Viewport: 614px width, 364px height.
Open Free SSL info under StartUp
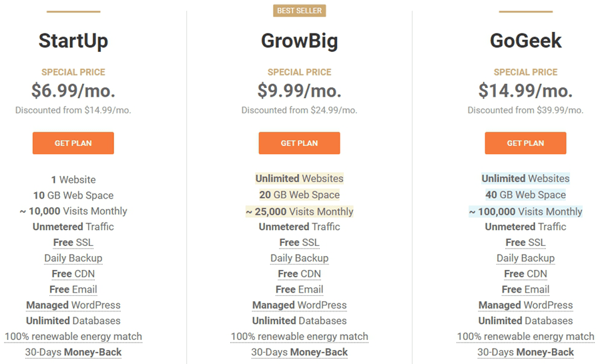pos(73,243)
